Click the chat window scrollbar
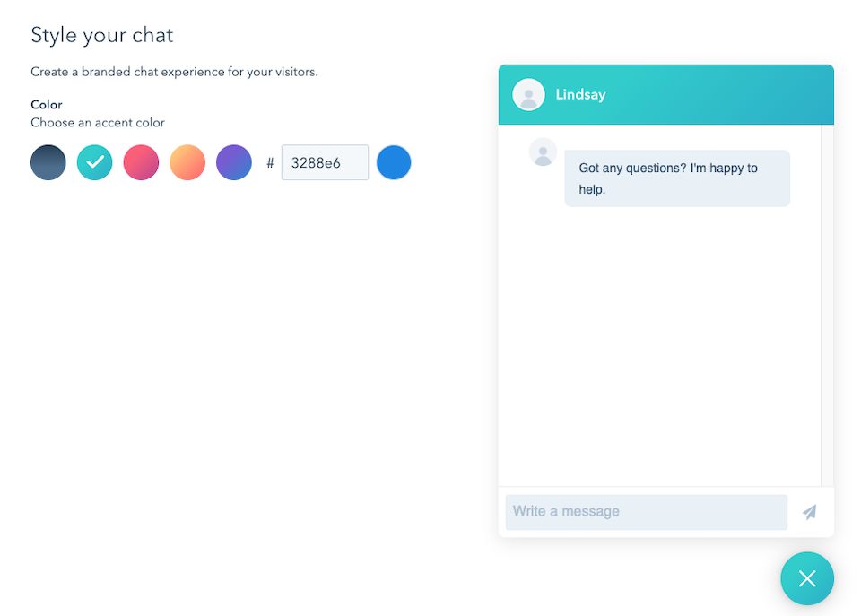 (827, 305)
